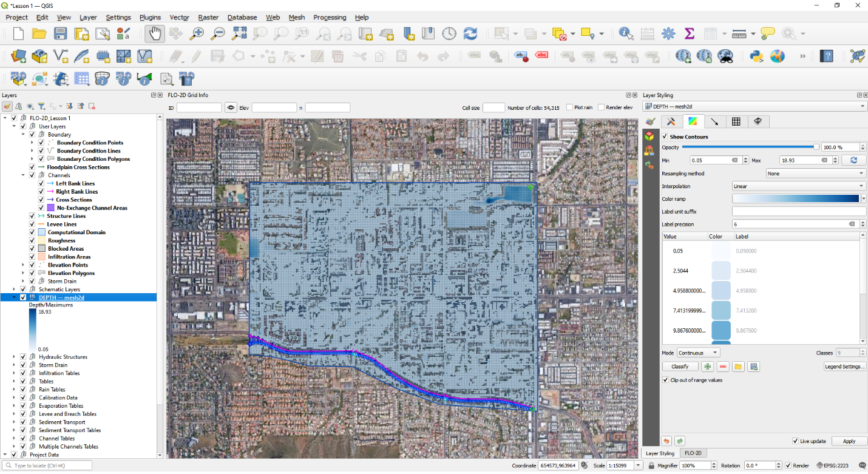The height and width of the screenshot is (474, 868).
Task: Expand the Hydraulic Structures group
Action: [x=14, y=357]
